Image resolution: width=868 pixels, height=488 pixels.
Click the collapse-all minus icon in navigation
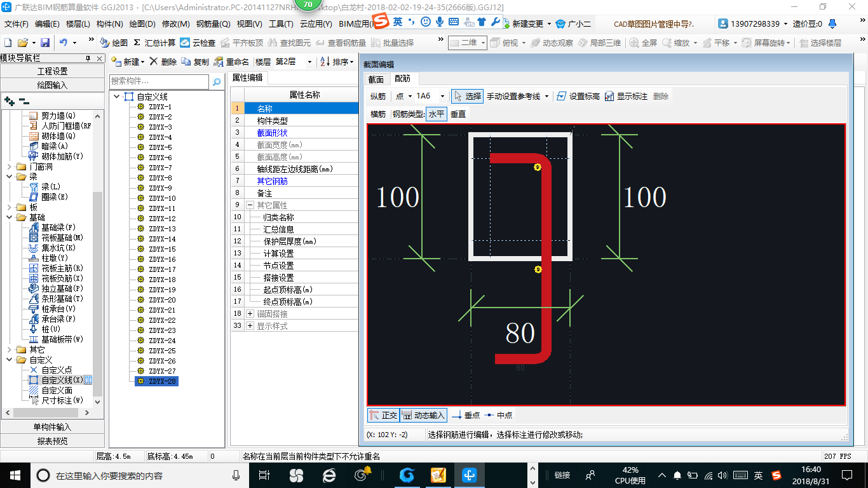(24, 100)
